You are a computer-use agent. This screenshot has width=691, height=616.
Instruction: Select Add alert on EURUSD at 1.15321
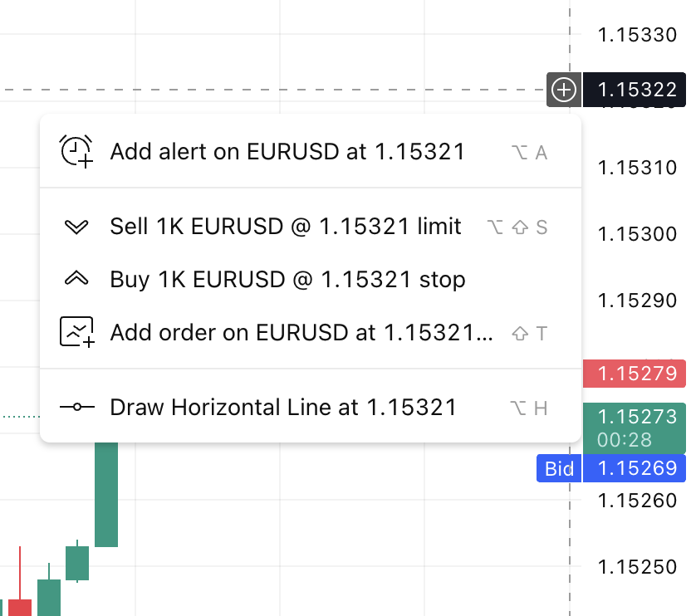point(287,152)
